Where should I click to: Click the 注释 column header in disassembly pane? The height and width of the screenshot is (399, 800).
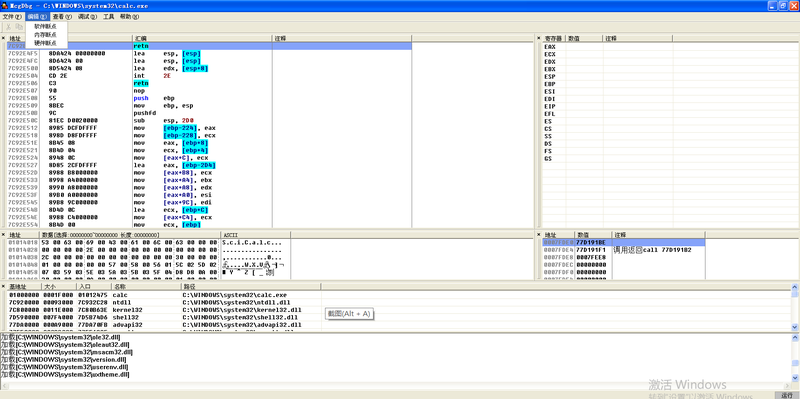(x=342, y=38)
